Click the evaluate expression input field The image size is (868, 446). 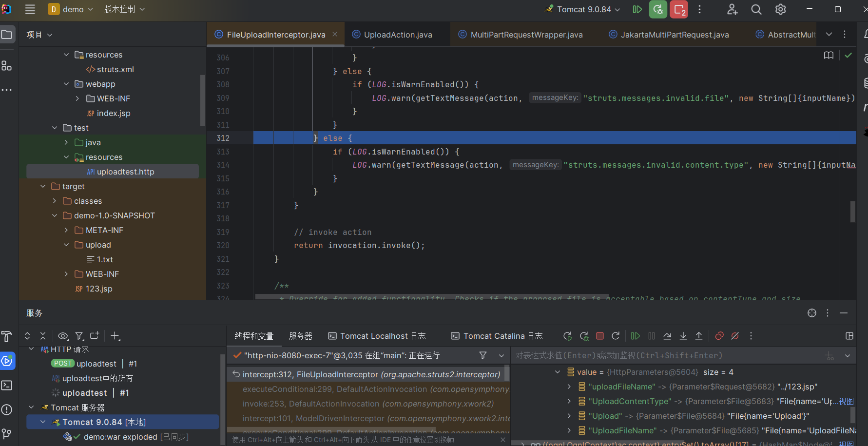tap(668, 355)
